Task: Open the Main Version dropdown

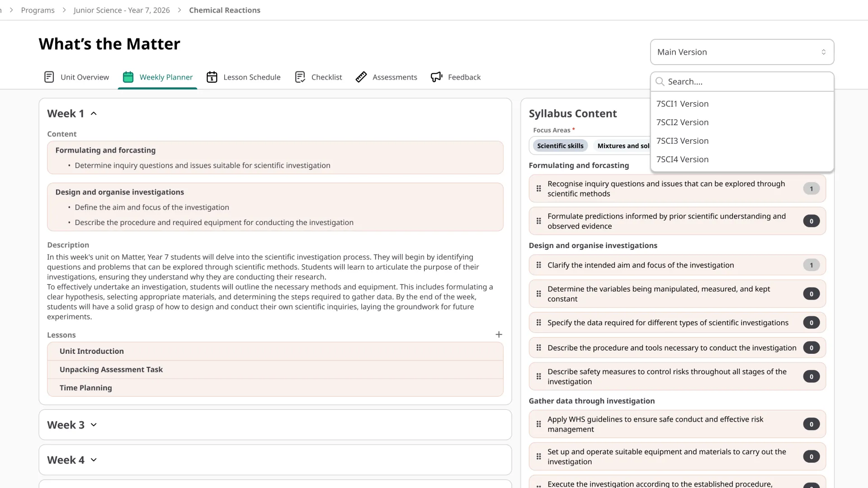Action: (741, 52)
